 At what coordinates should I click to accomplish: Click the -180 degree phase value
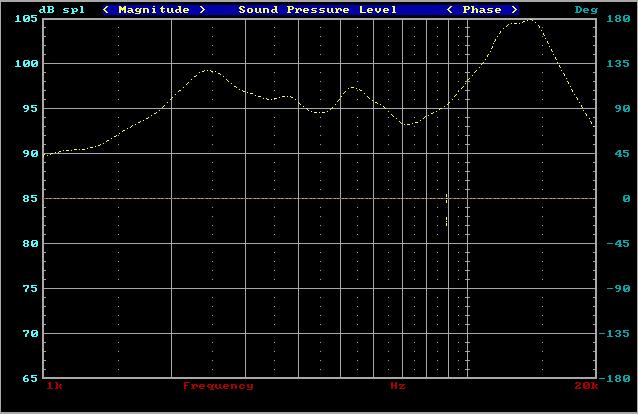pos(614,378)
